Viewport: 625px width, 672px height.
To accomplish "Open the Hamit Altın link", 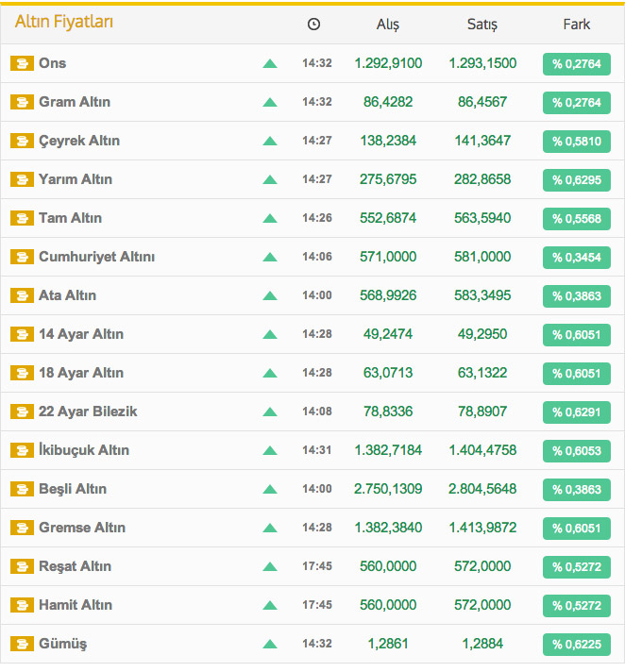I will (76, 605).
